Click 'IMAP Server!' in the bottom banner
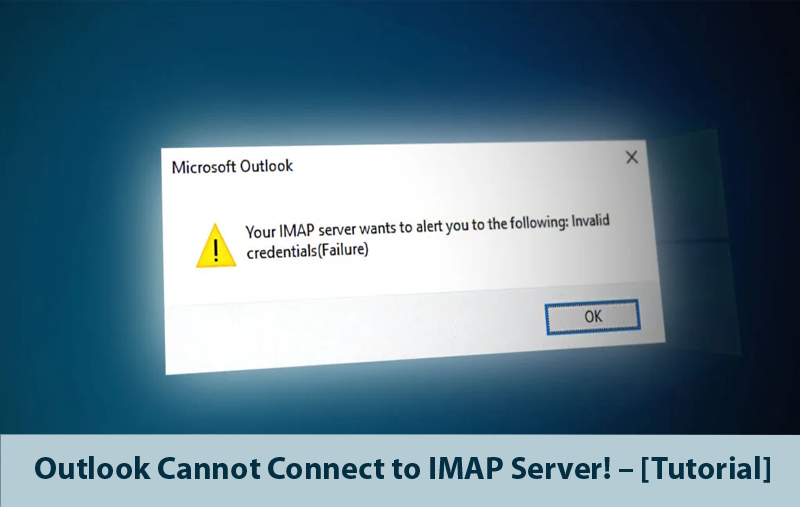The height and width of the screenshot is (507, 800). [519, 468]
